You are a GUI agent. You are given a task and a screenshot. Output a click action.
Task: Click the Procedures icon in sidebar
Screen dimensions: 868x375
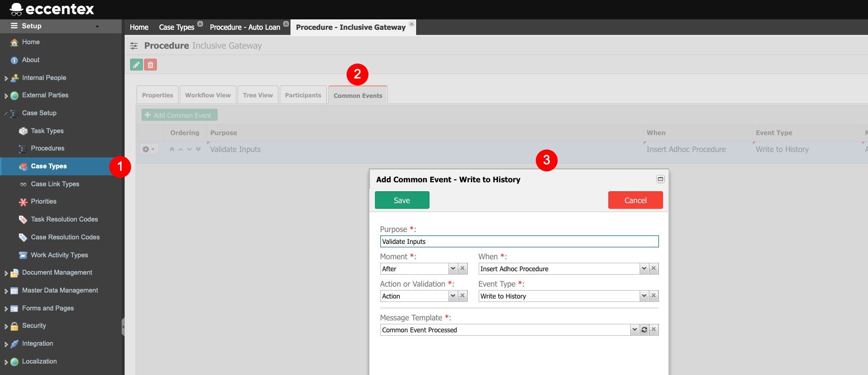point(23,149)
